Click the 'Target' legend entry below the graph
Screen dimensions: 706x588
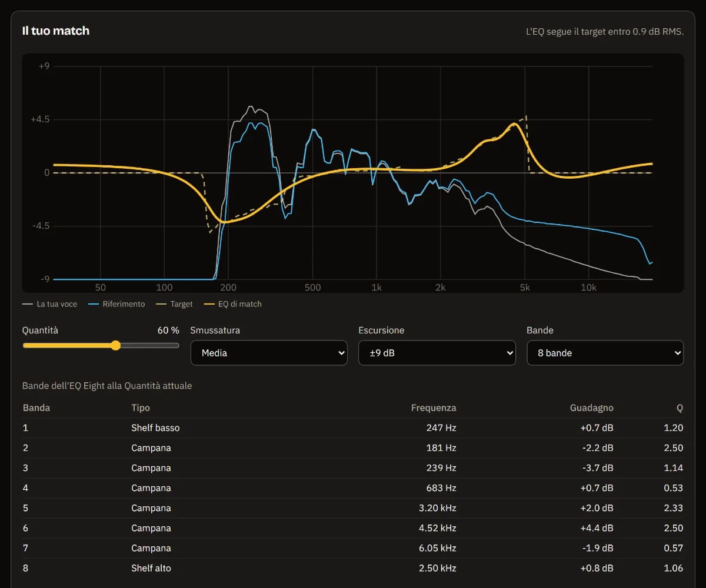coord(174,304)
